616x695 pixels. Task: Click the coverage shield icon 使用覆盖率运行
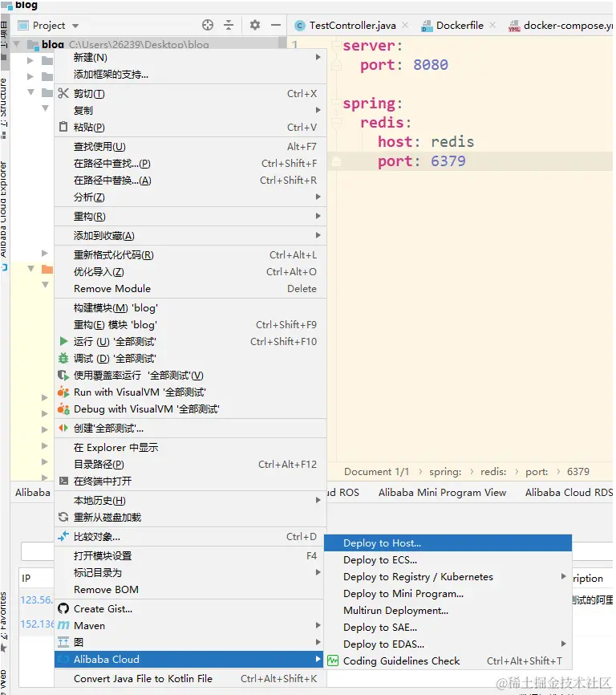63,375
